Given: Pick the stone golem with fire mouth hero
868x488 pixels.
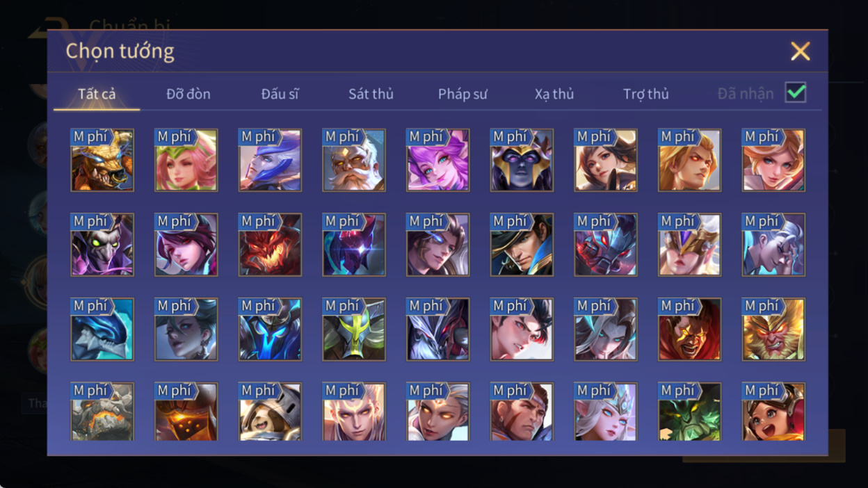Looking at the screenshot, I should tap(102, 412).
